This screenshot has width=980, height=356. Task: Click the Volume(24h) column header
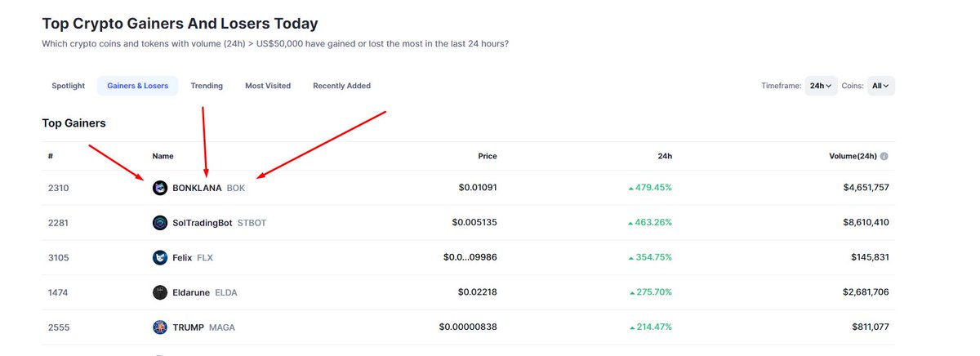(x=853, y=156)
